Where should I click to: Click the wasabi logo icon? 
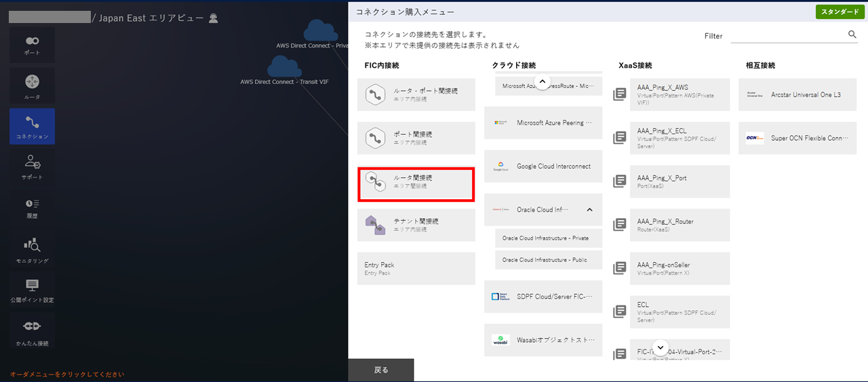coord(501,340)
